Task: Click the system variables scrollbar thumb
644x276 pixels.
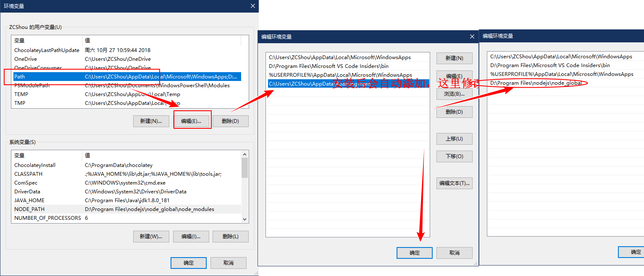Action: coord(245,168)
